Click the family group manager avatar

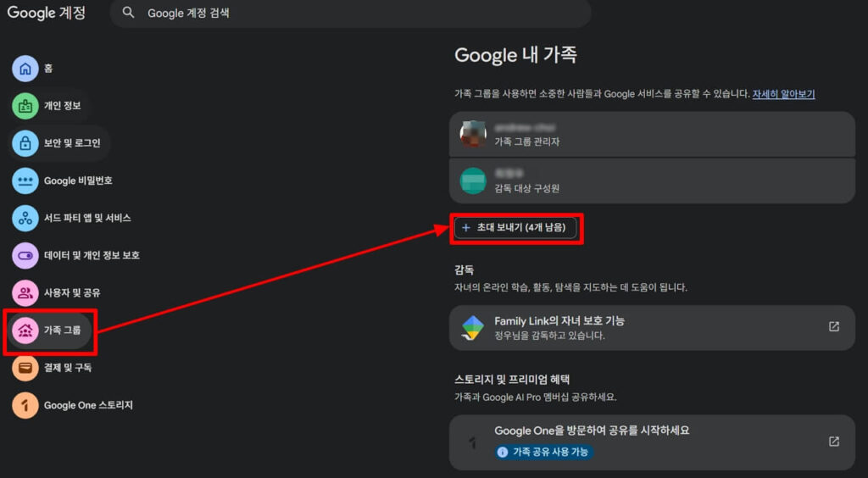pos(473,135)
